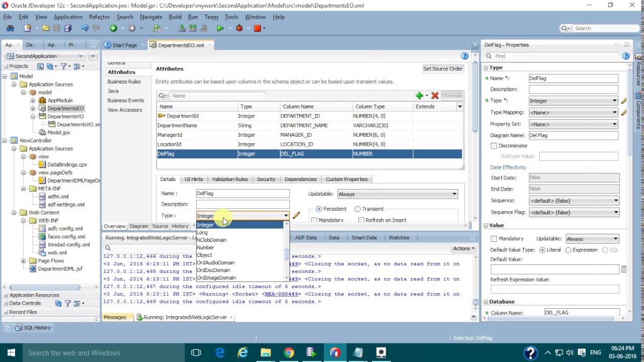Open Google Chrome from the taskbar

tap(288, 352)
